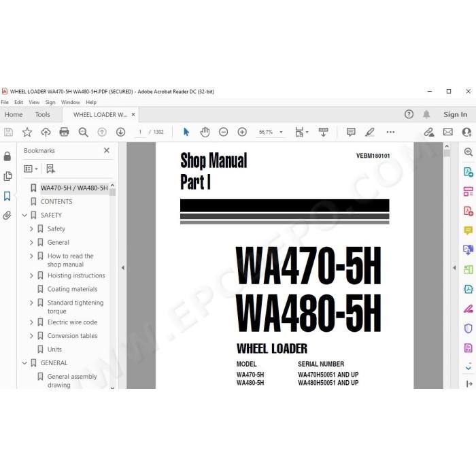Viewport: 476px width, 476px height.
Task: Go to next page arrow button
Action: point(120,132)
